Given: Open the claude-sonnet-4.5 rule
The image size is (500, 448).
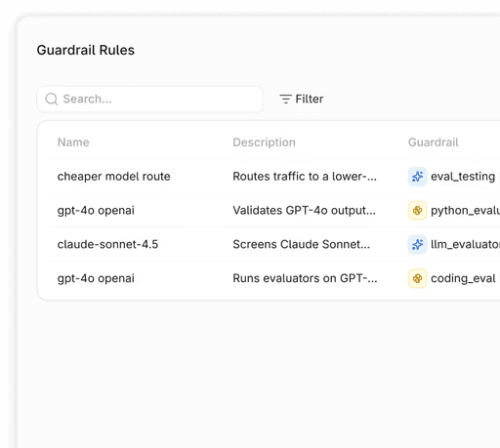Looking at the screenshot, I should click(107, 244).
